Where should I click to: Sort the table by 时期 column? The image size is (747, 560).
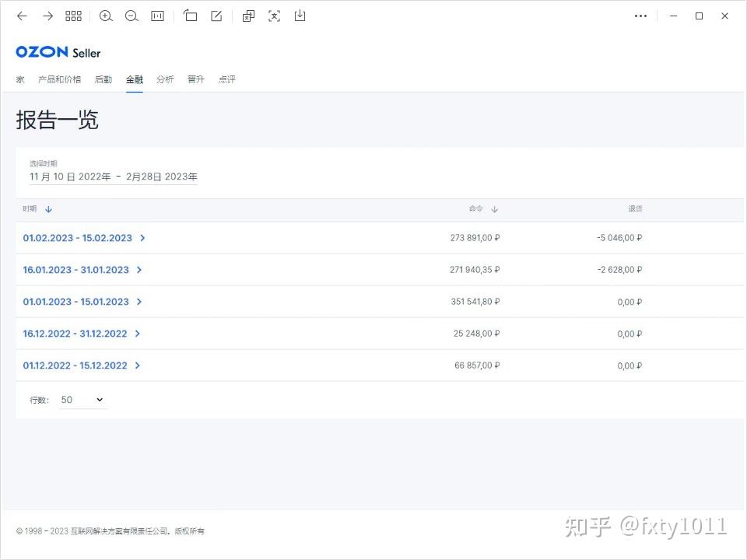click(x=37, y=208)
